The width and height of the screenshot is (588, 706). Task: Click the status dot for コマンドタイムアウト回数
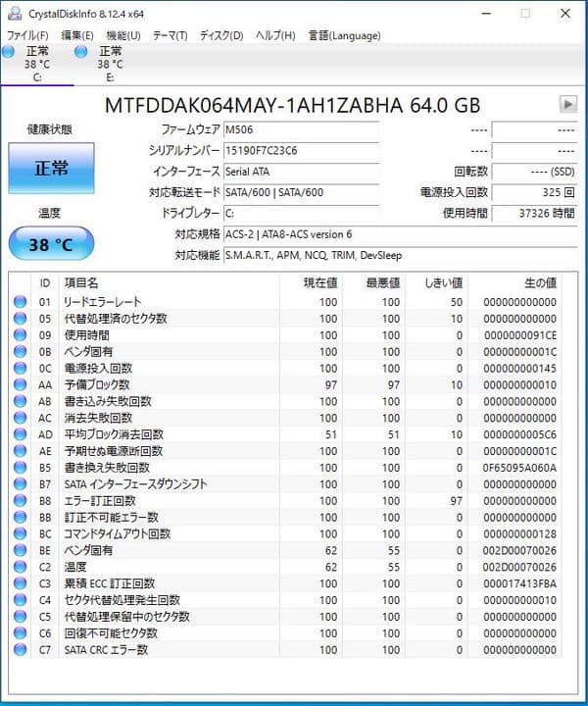20,533
